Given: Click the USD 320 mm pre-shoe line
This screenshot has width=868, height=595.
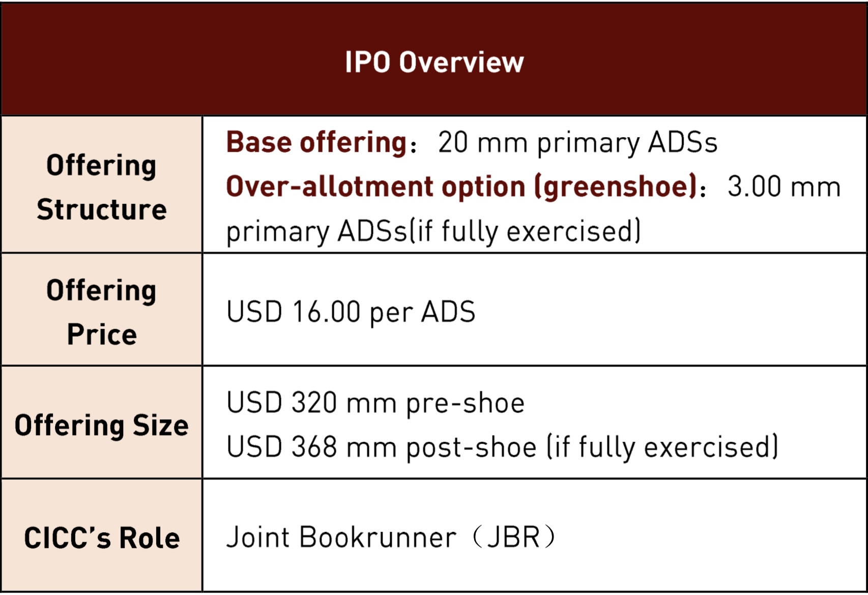Looking at the screenshot, I should 375,403.
